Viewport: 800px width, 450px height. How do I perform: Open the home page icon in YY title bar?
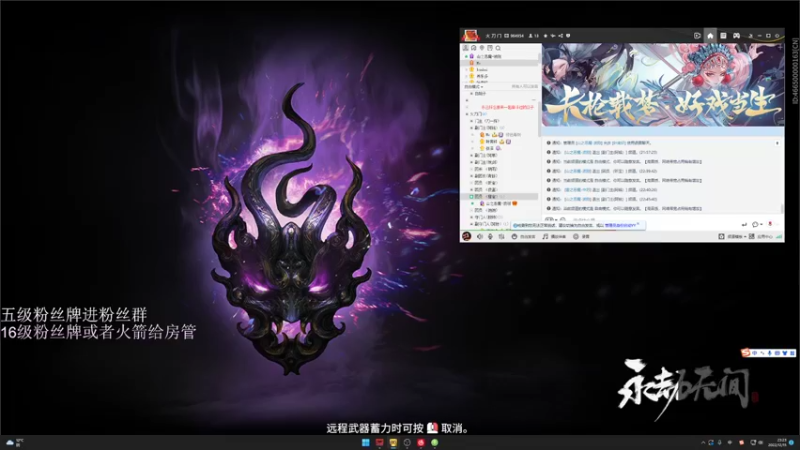tap(710, 36)
